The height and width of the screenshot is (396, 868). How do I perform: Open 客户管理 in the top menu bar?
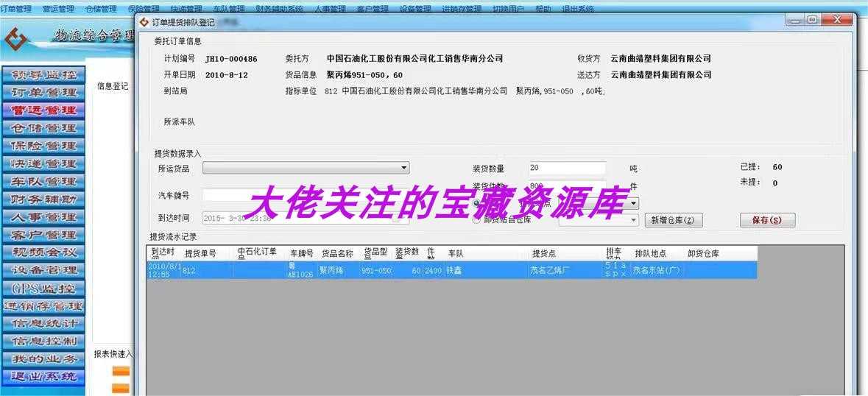tap(373, 9)
